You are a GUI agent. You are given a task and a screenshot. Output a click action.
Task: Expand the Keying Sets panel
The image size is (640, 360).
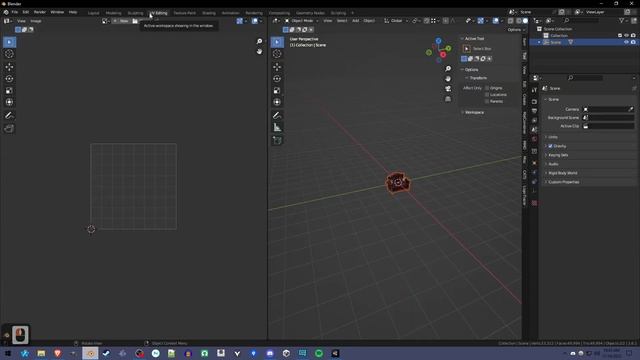(558, 155)
